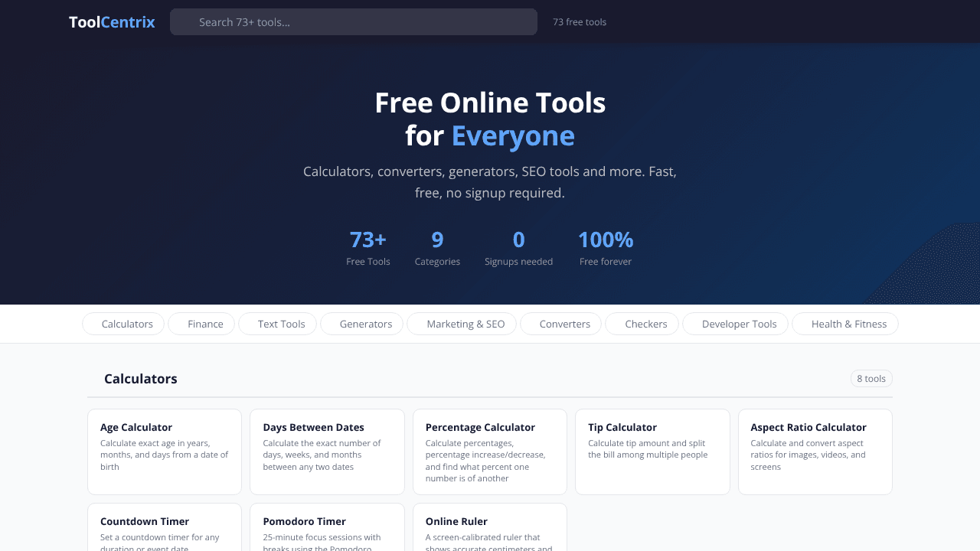Select the Finance category pill
This screenshot has width=980, height=551.
(201, 324)
